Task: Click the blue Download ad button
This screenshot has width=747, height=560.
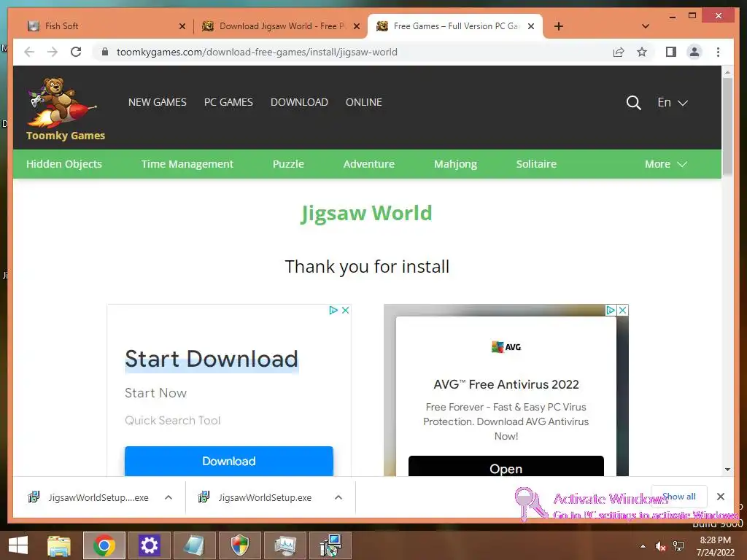Action: click(x=228, y=461)
